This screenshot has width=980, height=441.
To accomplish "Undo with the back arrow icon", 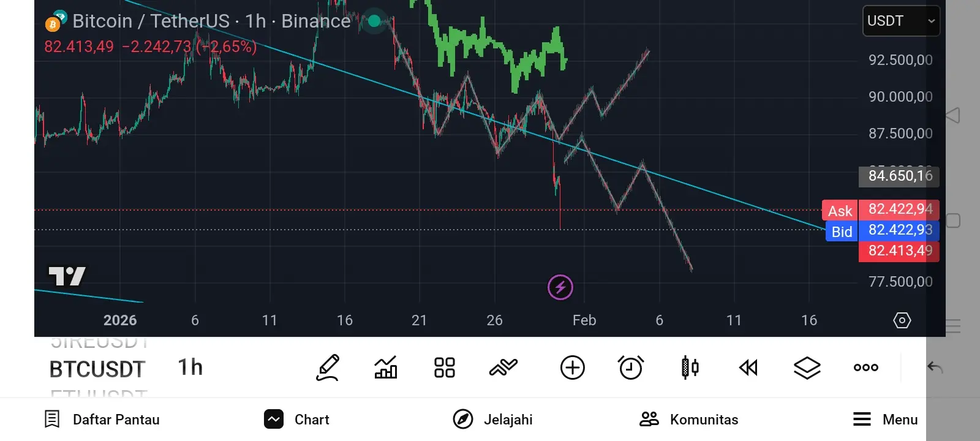I will coord(935,367).
